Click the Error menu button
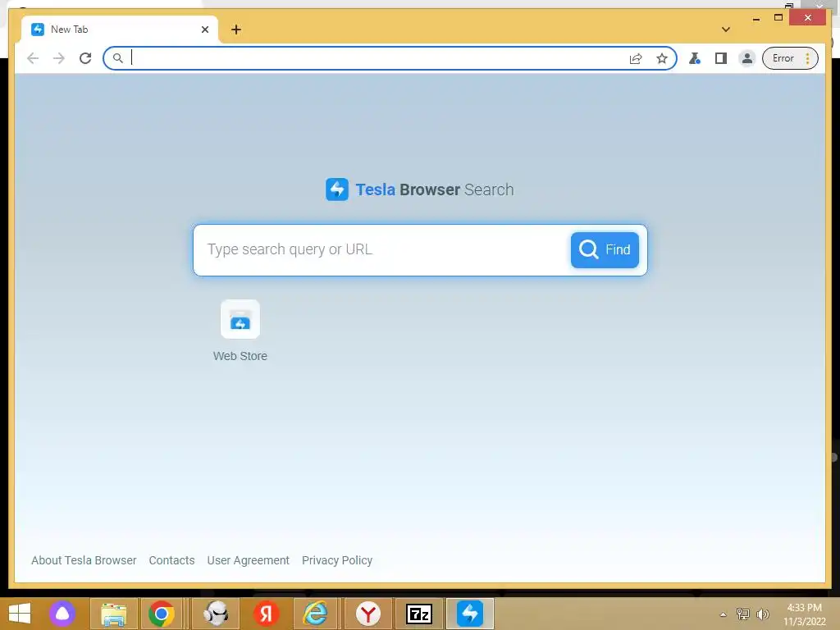 (x=790, y=58)
